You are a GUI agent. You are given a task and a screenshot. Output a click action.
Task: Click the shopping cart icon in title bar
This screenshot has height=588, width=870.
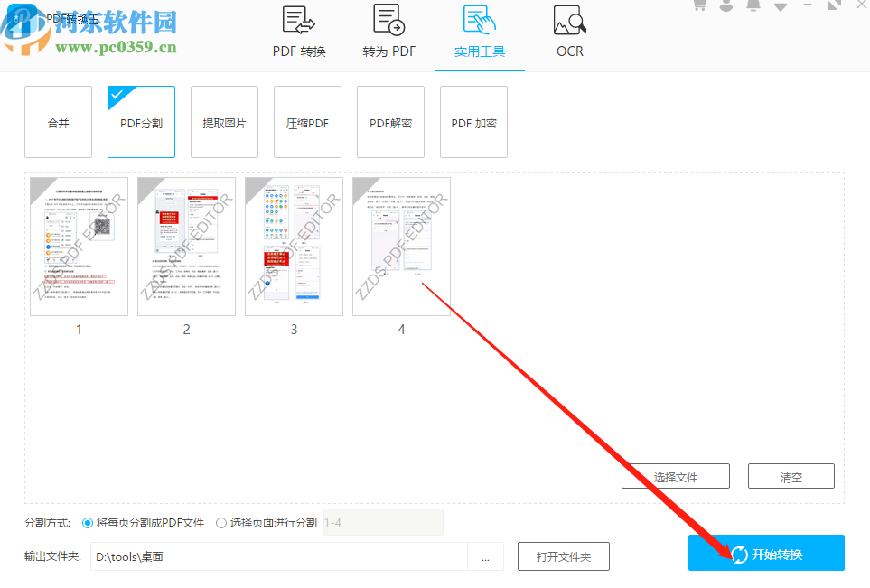tap(700, 5)
